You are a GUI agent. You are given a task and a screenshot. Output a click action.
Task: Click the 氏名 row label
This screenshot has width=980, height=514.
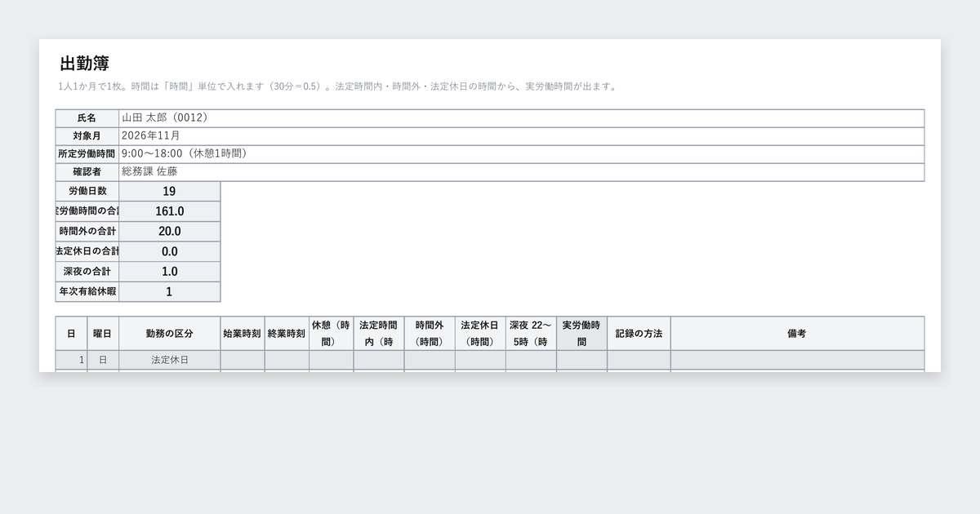click(87, 118)
